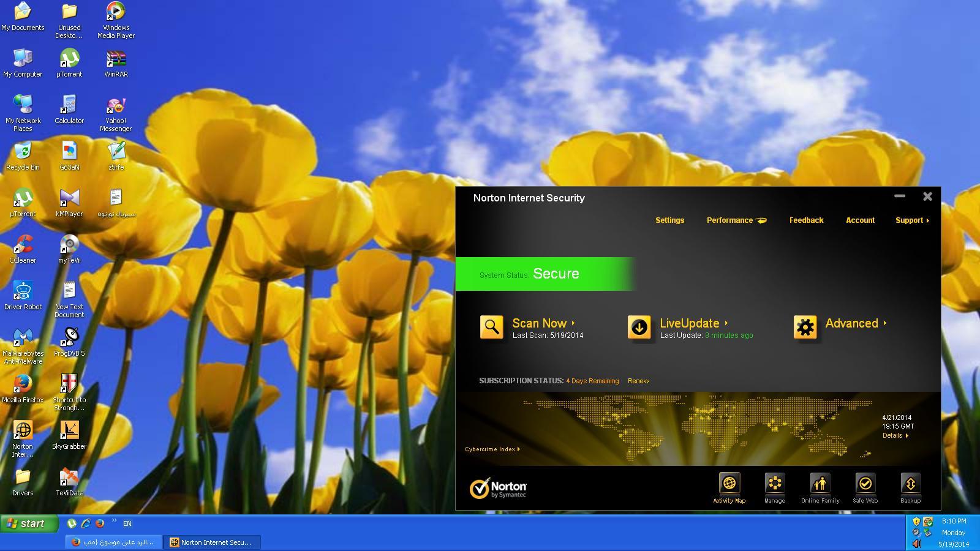The height and width of the screenshot is (551, 980).
Task: Open the Manage icon
Action: (x=774, y=484)
